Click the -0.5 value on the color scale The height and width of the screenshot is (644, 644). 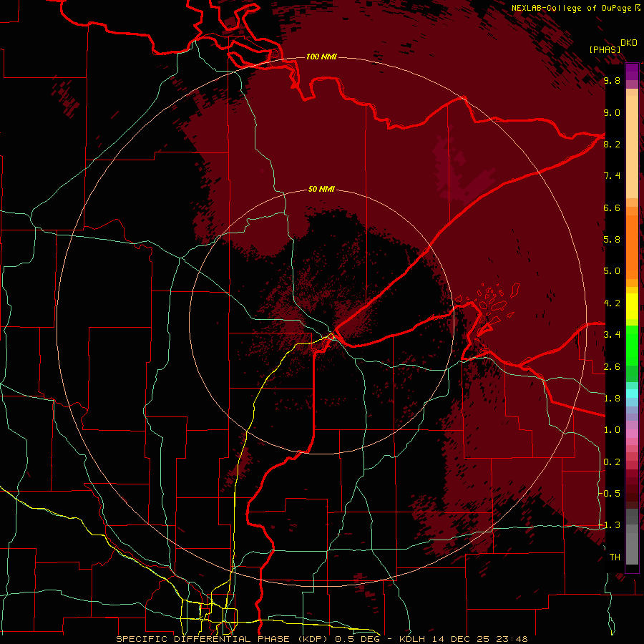click(610, 494)
